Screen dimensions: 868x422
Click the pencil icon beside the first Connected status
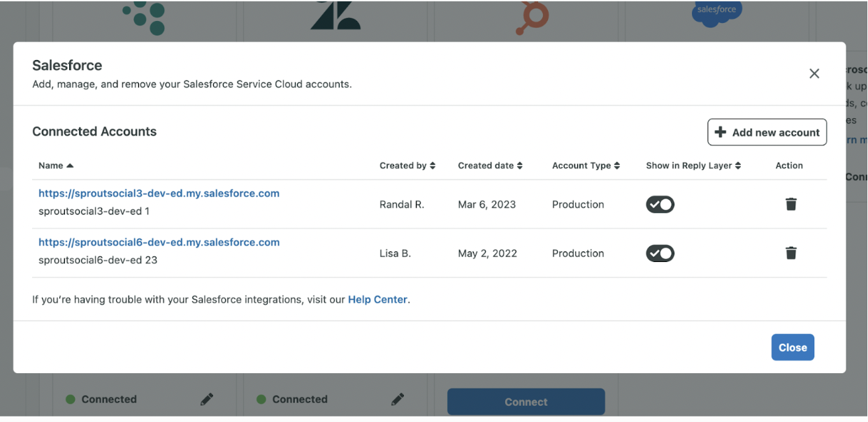(x=207, y=399)
